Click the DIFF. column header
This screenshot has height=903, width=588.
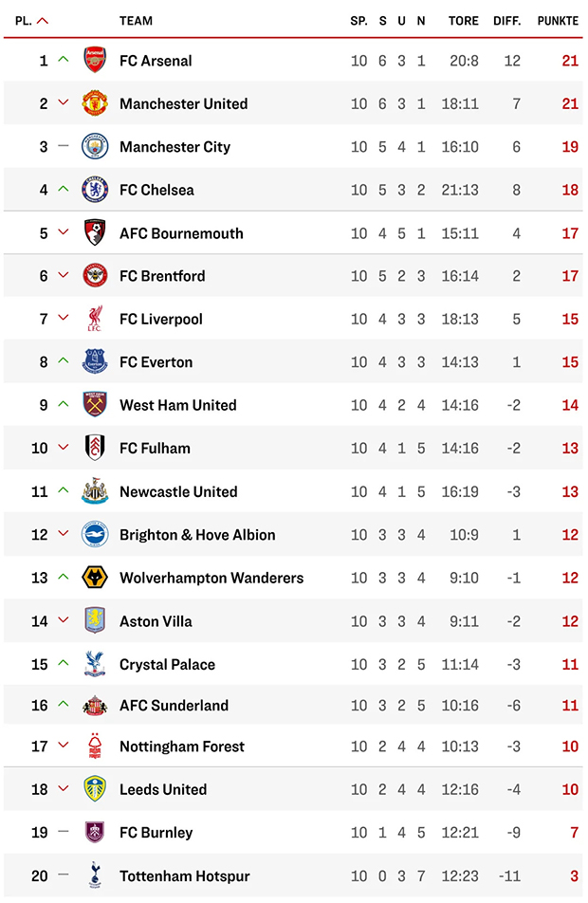pos(507,21)
